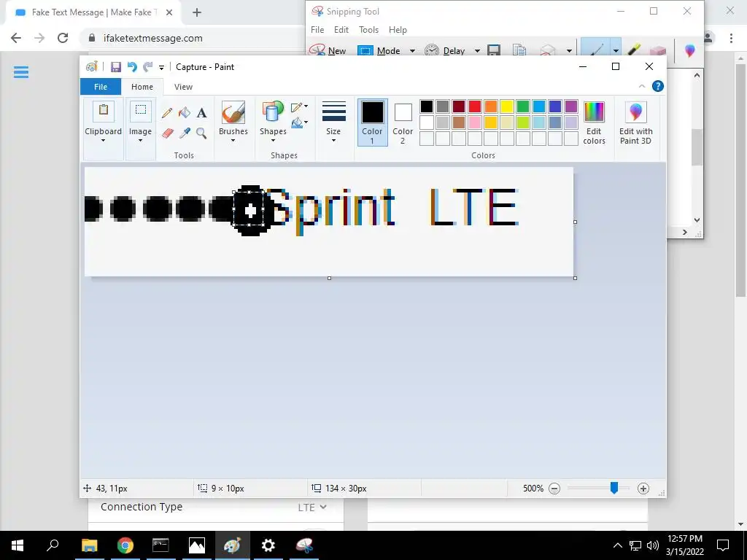Image resolution: width=747 pixels, height=560 pixels.
Task: Open File Explorer from taskbar
Action: tap(89, 545)
